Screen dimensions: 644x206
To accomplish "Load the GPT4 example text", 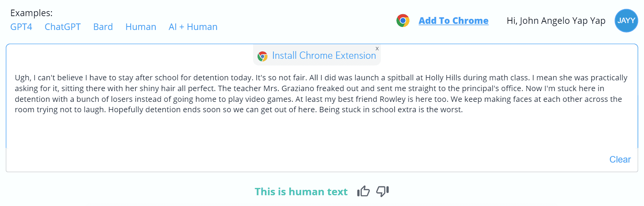I will tap(21, 27).
